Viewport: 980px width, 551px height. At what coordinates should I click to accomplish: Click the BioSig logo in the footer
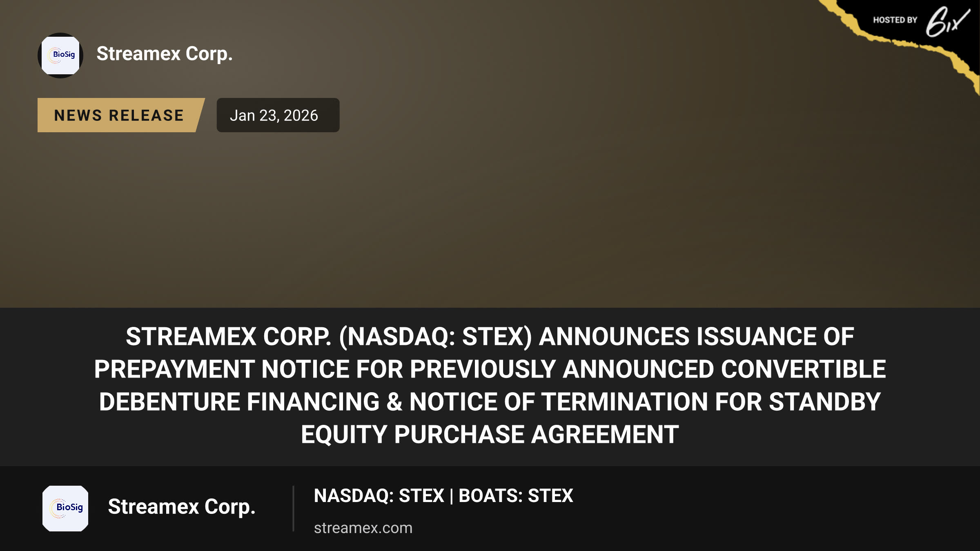click(x=65, y=508)
